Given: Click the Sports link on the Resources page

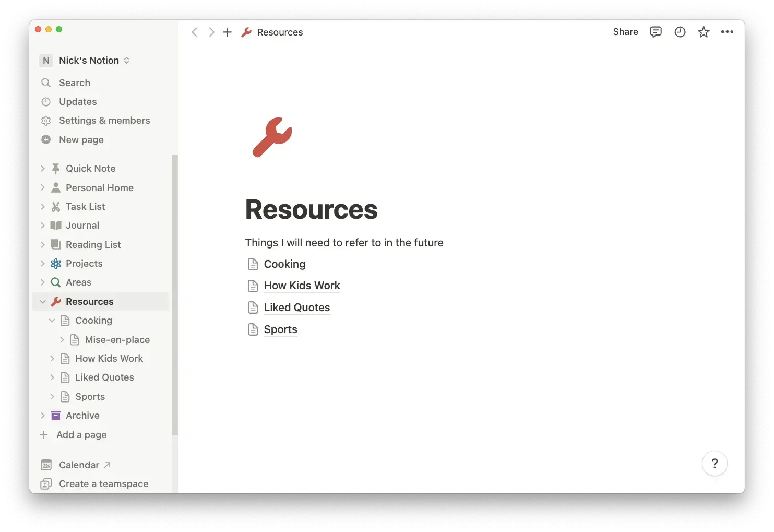Looking at the screenshot, I should pos(280,329).
